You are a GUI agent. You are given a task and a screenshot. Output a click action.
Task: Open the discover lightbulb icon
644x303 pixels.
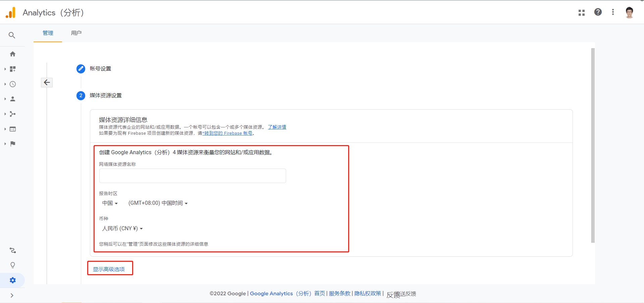pos(13,265)
